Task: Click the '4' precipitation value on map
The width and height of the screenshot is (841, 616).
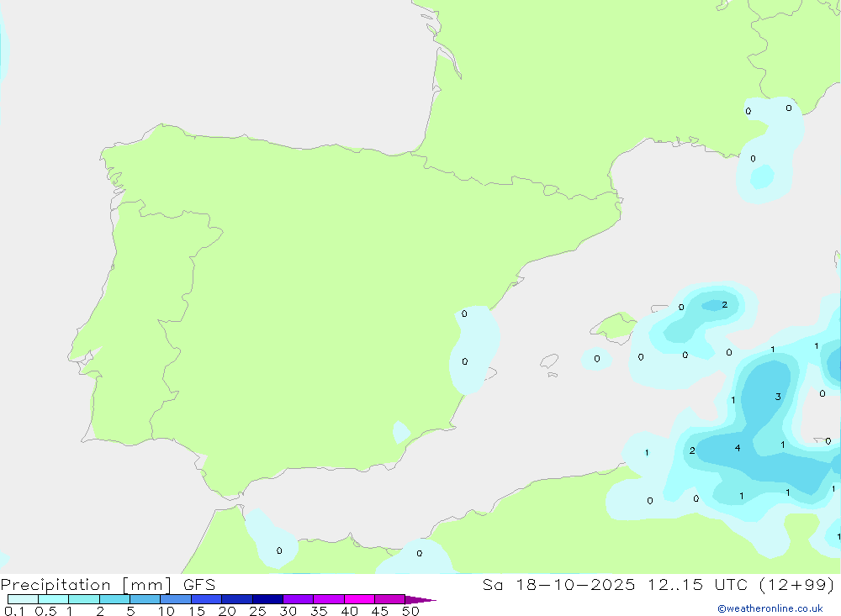Action: pos(738,448)
